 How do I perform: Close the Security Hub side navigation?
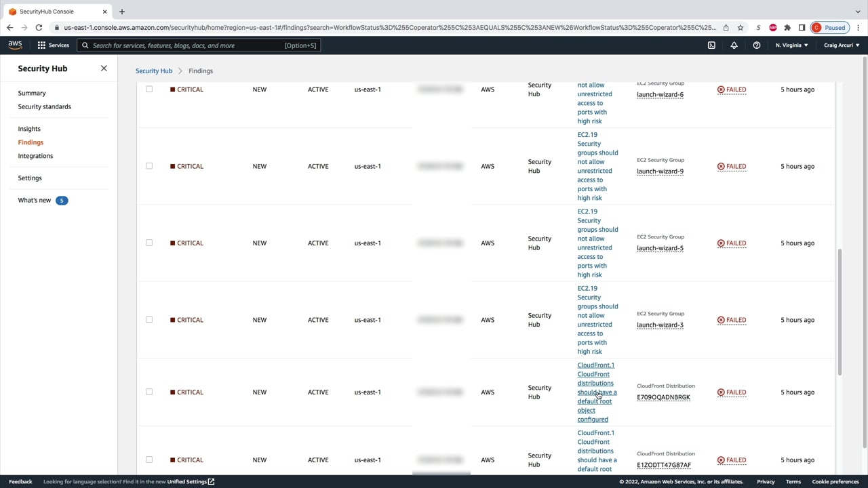104,68
